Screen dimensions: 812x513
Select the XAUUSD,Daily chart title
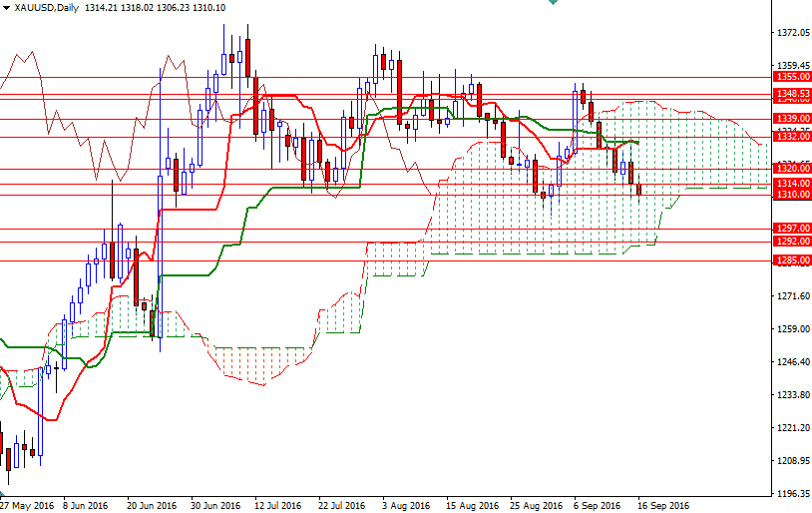pyautogui.click(x=46, y=8)
